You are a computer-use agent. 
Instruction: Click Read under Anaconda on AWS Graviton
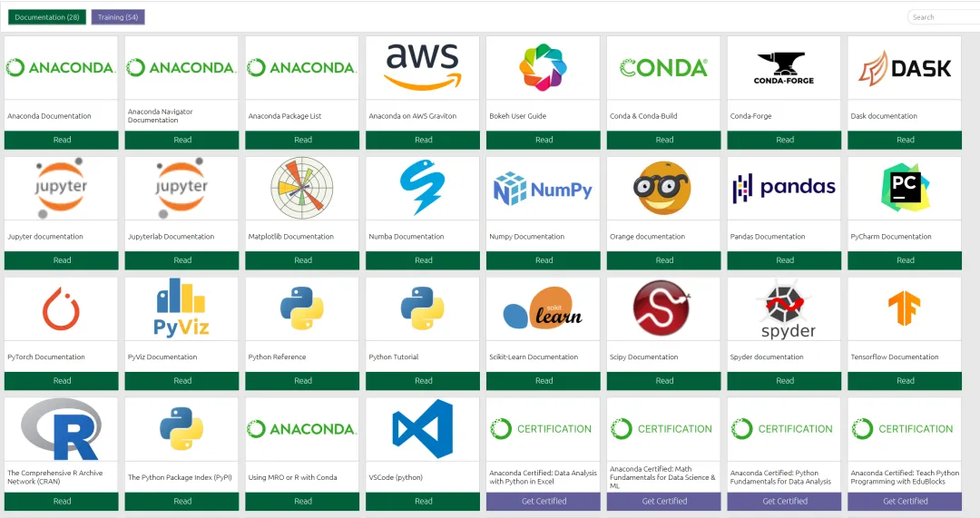[423, 140]
